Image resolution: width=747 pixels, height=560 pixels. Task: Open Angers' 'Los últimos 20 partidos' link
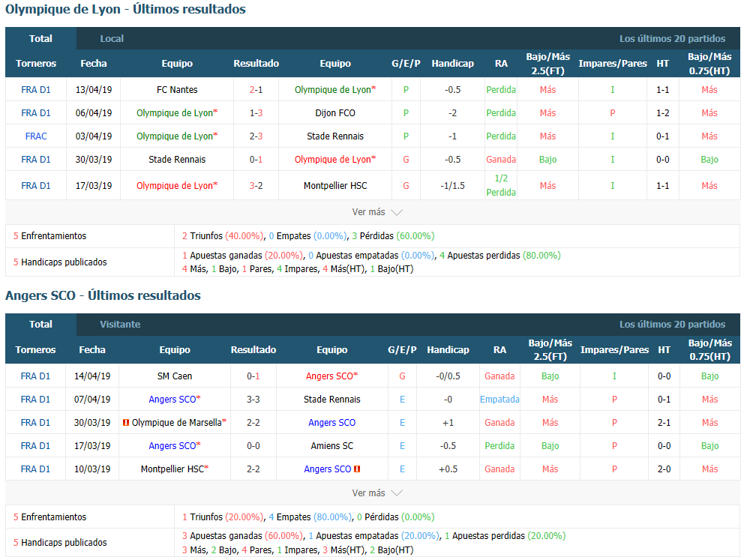coord(672,325)
